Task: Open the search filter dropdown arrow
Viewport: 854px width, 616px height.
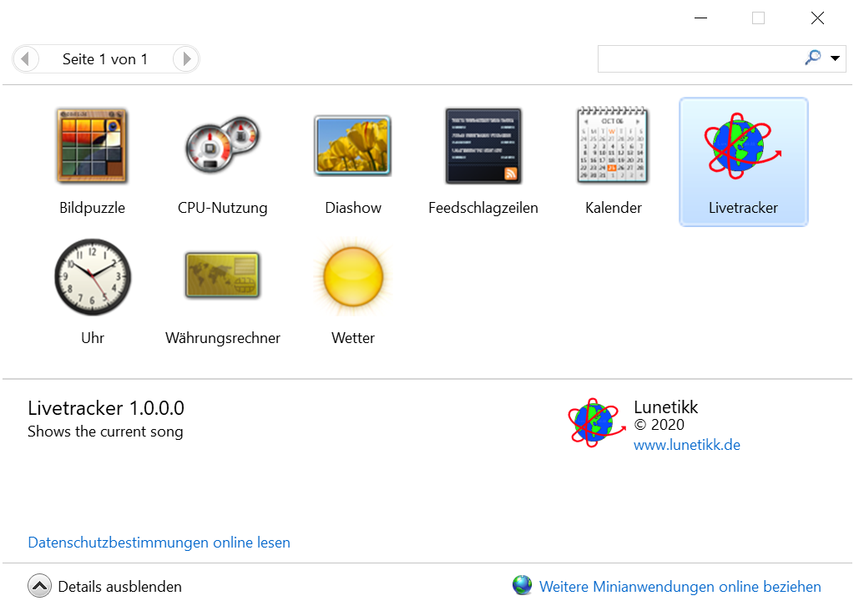Action: tap(836, 58)
